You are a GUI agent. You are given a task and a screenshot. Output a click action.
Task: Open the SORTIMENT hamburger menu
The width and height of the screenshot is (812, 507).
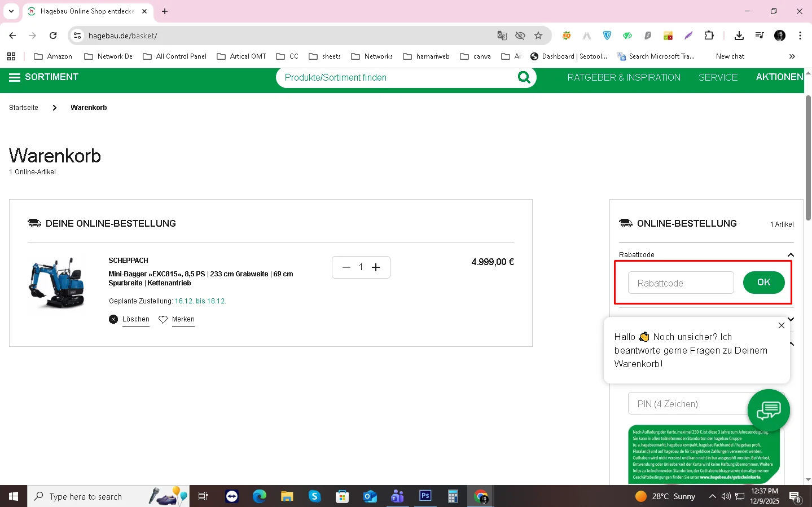pos(43,77)
